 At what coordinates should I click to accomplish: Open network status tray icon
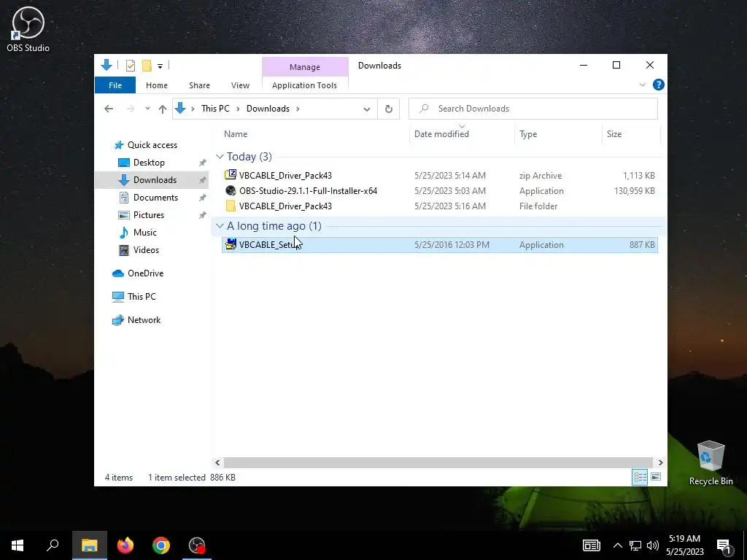pyautogui.click(x=635, y=545)
